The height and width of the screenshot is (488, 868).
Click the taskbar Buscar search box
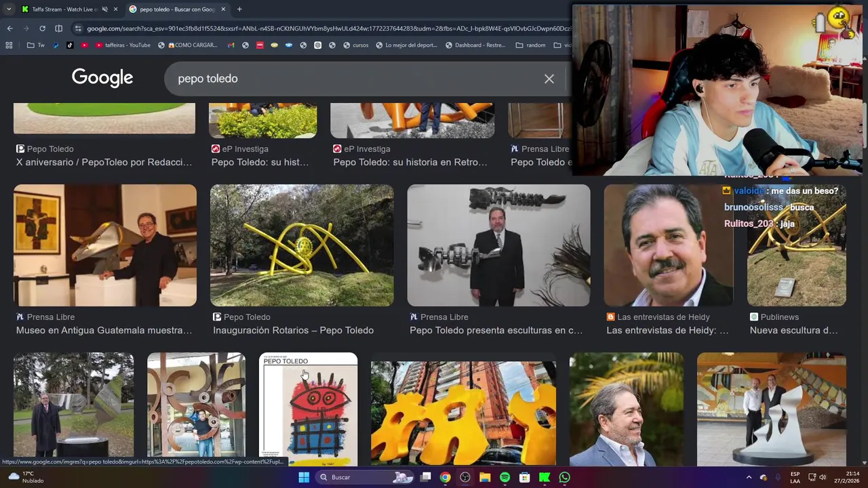366,477
